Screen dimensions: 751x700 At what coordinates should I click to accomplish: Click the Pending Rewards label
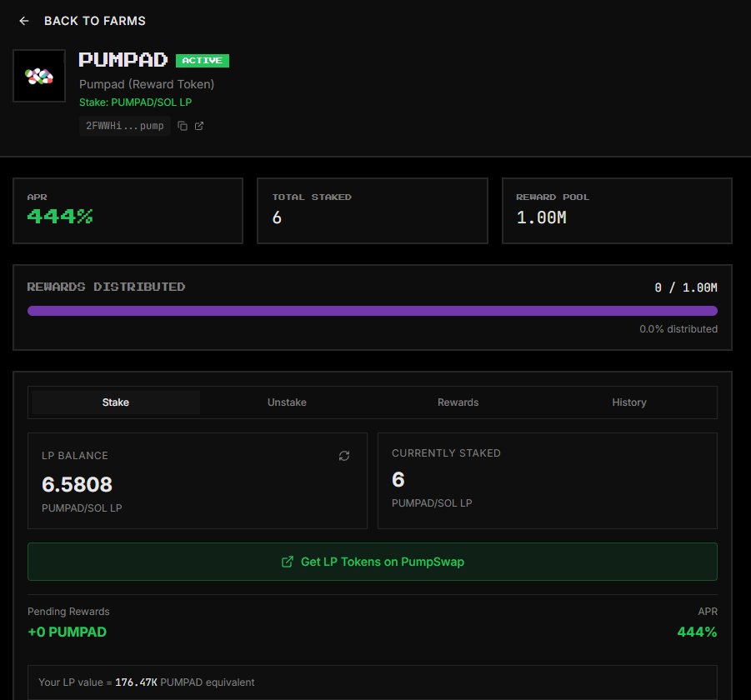click(x=68, y=612)
